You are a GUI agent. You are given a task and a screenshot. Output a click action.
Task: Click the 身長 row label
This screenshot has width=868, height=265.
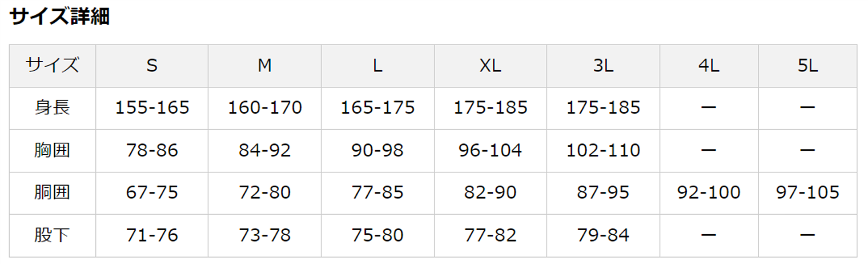click(52, 108)
